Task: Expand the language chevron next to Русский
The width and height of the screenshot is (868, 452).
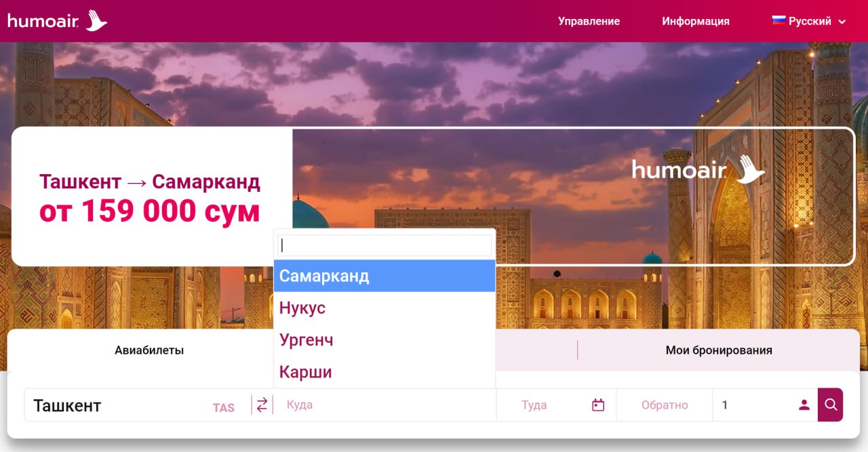Action: (x=842, y=22)
